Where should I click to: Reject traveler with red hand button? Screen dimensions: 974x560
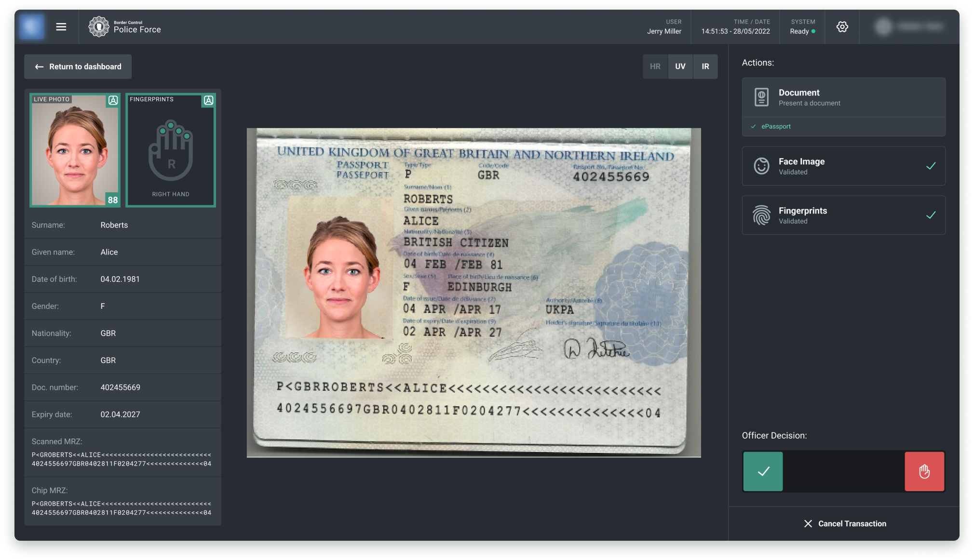924,471
